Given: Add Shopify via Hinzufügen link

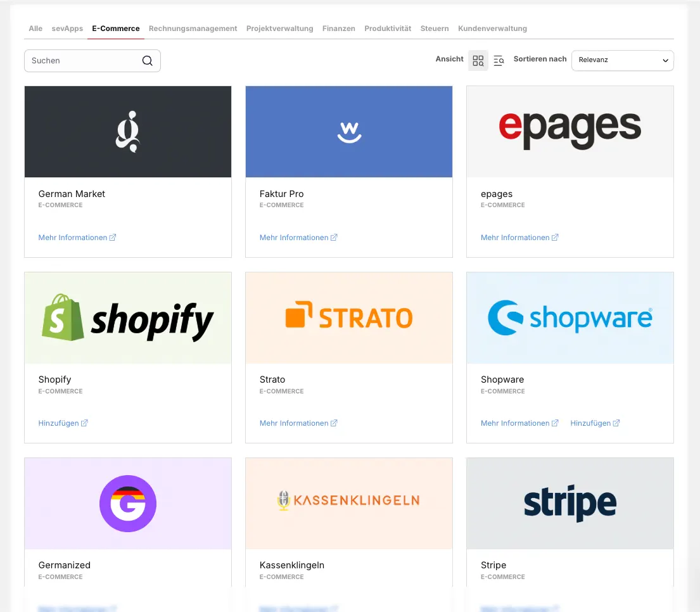Looking at the screenshot, I should tap(63, 423).
